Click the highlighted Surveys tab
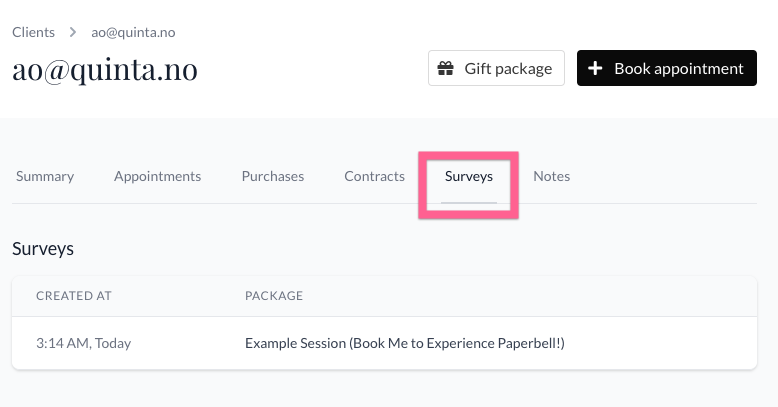 [x=469, y=176]
